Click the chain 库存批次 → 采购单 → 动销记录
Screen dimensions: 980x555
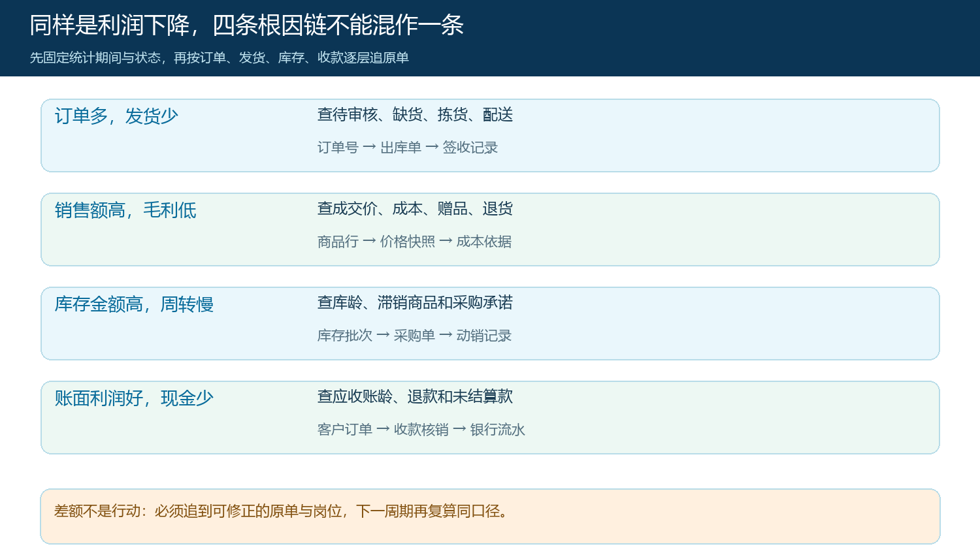pyautogui.click(x=414, y=336)
